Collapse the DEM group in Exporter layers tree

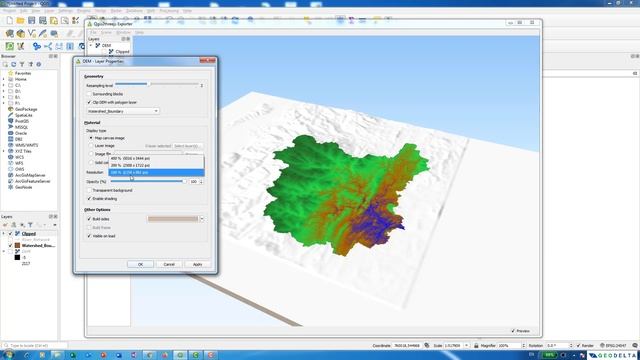(91, 45)
